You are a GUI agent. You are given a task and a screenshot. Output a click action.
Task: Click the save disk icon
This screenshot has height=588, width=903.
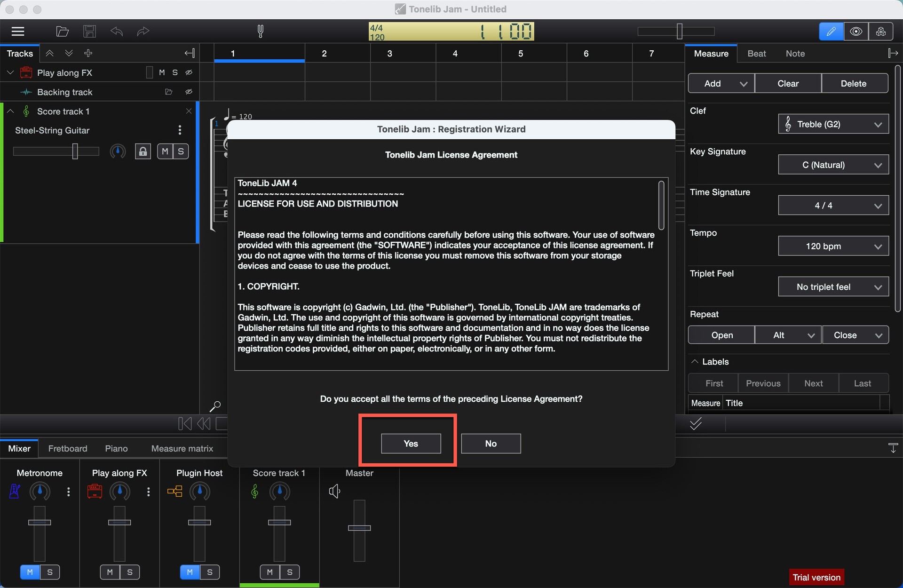pos(89,32)
